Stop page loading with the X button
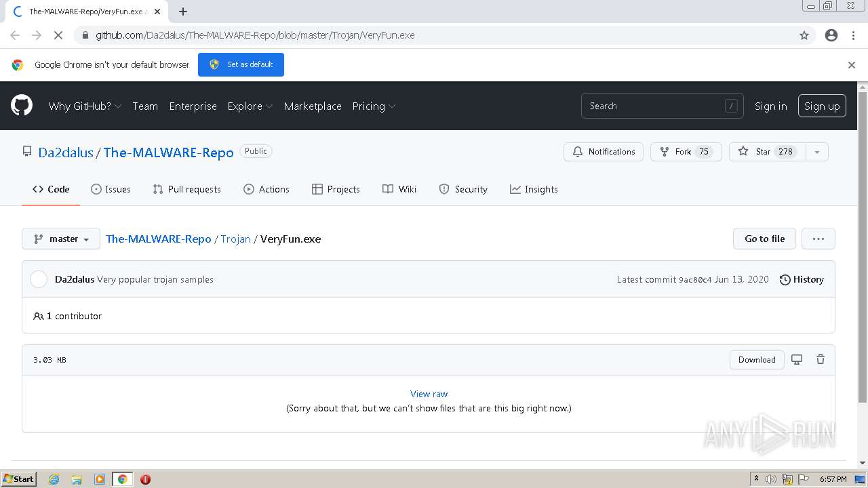The height and width of the screenshot is (488, 868). 58,35
